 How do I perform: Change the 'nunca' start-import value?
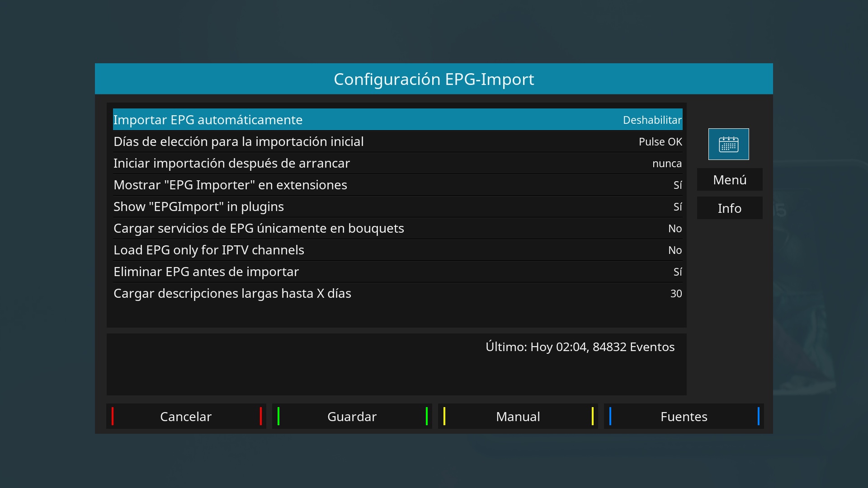[x=667, y=164]
